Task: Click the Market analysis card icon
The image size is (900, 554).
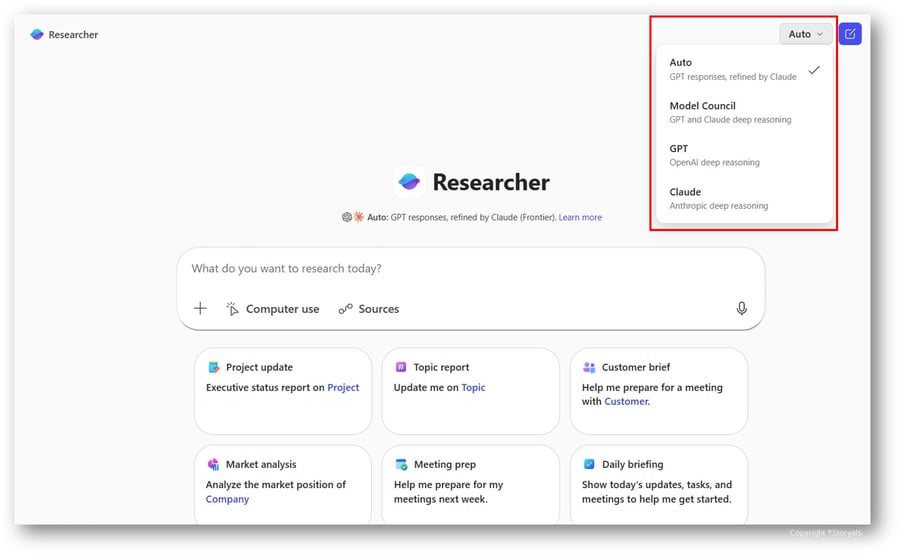Action: [x=214, y=464]
